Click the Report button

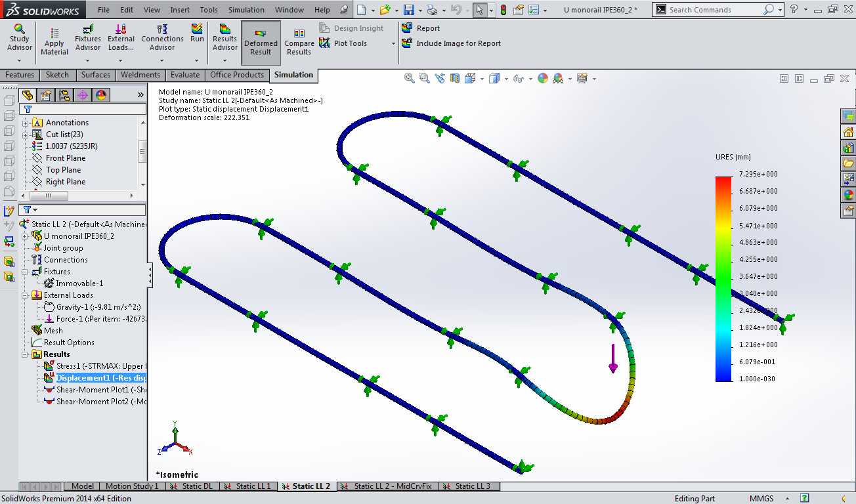tap(421, 28)
